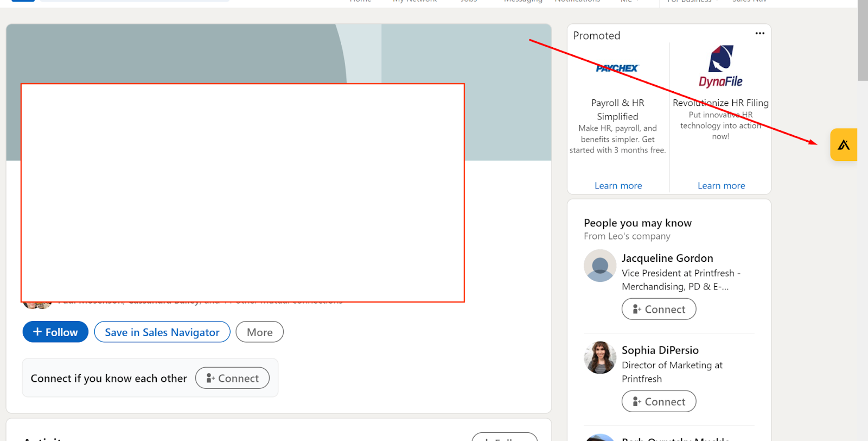Open Sophia DiPersio's name link
868x441 pixels.
pyautogui.click(x=660, y=350)
